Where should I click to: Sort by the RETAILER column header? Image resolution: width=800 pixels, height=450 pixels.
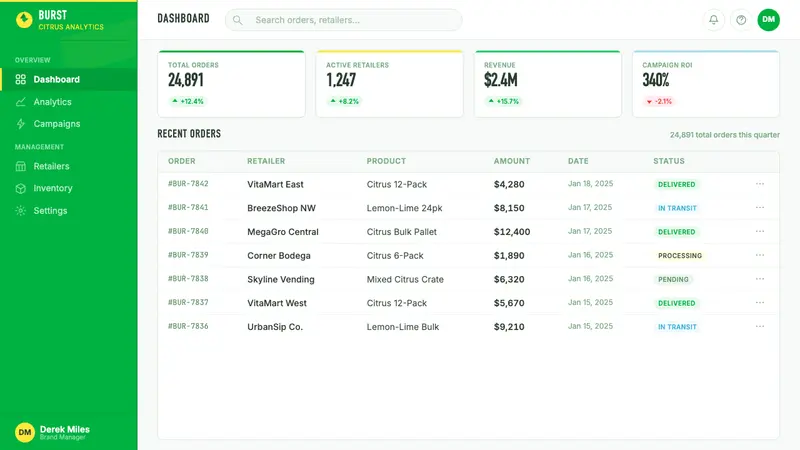point(266,161)
